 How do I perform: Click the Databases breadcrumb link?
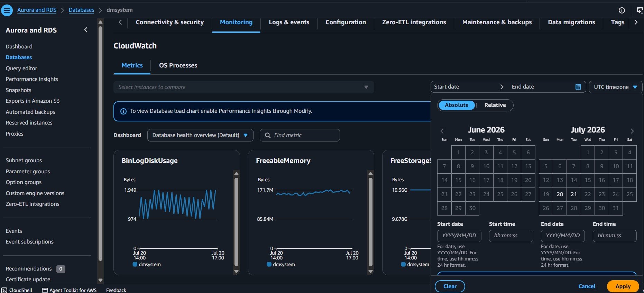coord(81,10)
